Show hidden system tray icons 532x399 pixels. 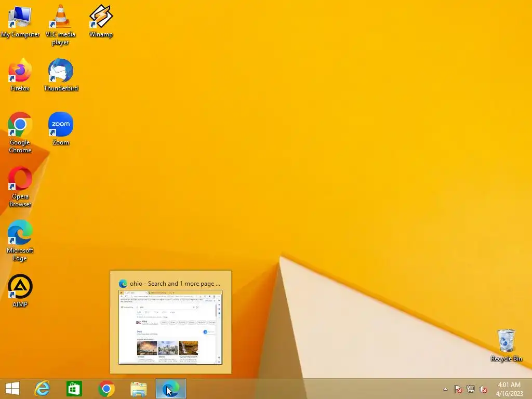pos(445,389)
